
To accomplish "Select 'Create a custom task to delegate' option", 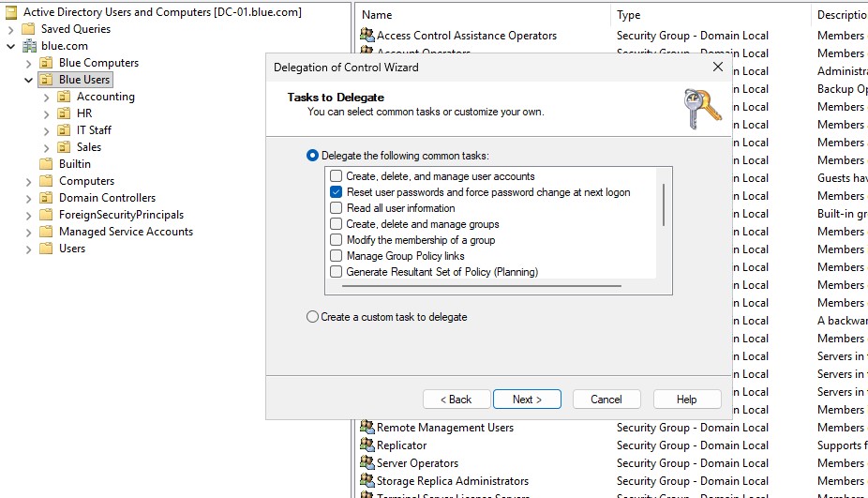I will (312, 317).
